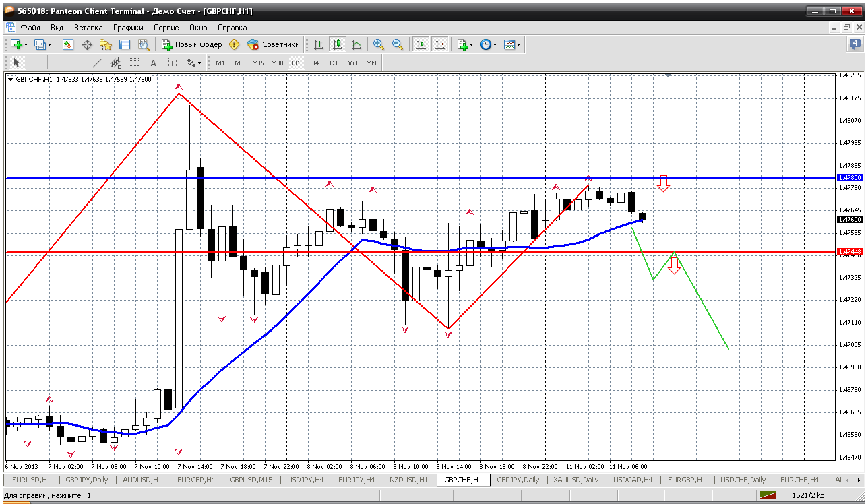Open the Сервис menu
Screen dimensions: 868x504
click(x=166, y=28)
